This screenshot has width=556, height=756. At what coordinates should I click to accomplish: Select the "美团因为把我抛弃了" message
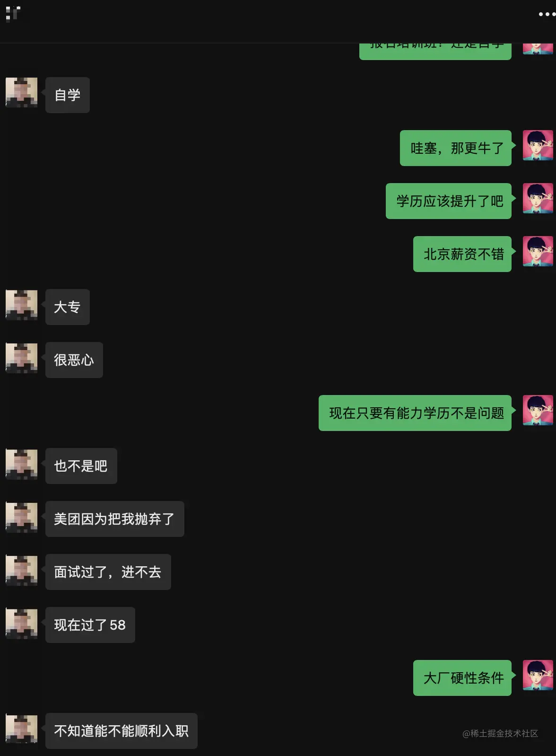point(115,519)
